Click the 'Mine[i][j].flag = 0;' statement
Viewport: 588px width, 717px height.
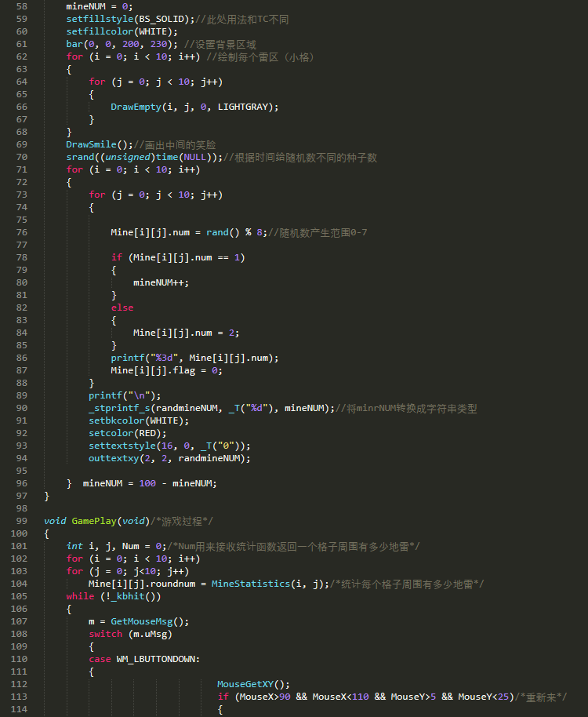click(167, 370)
